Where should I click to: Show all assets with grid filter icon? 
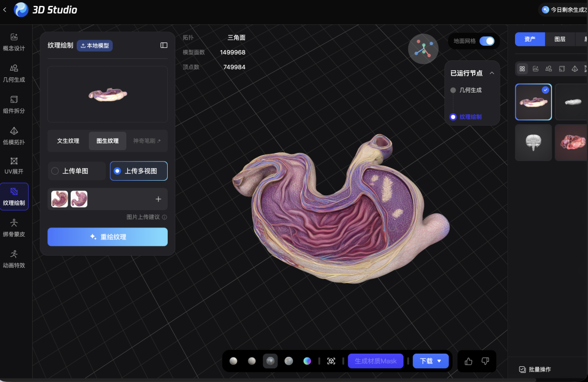point(522,69)
